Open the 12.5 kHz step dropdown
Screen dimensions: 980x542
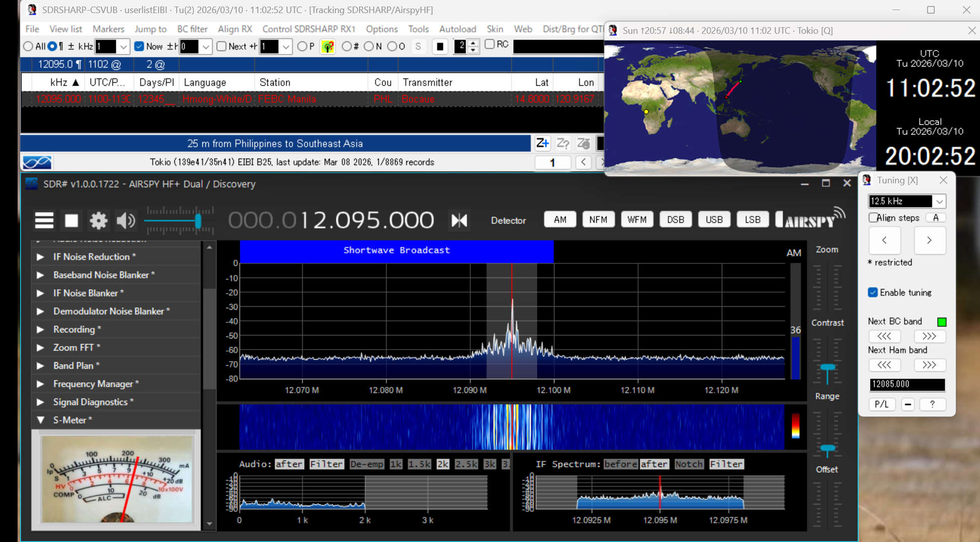(939, 201)
